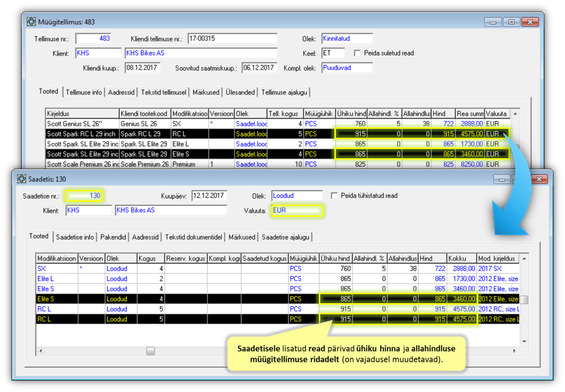Image resolution: width=565 pixels, height=392 pixels.
Task: Click the Saadetud kogus column header
Action: 264,258
